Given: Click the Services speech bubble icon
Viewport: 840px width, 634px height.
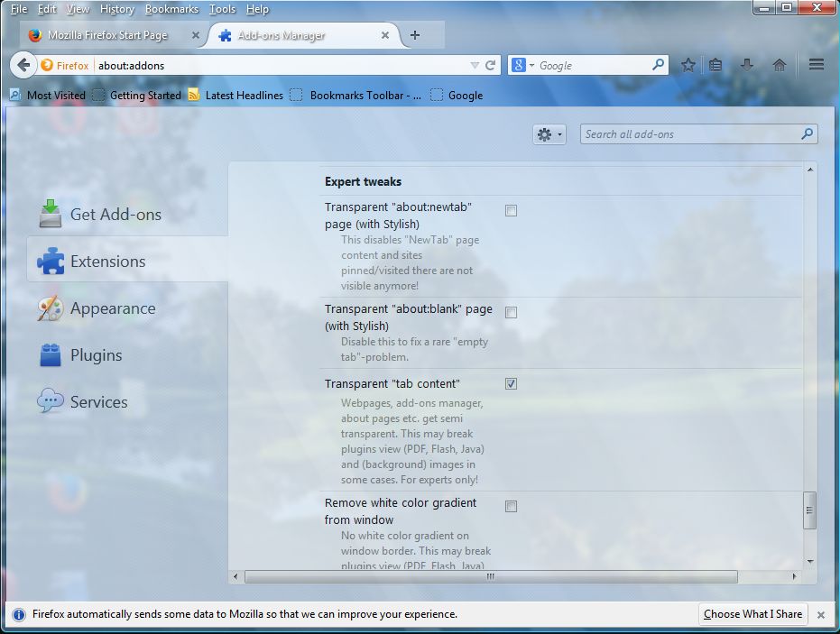Looking at the screenshot, I should click(x=51, y=400).
